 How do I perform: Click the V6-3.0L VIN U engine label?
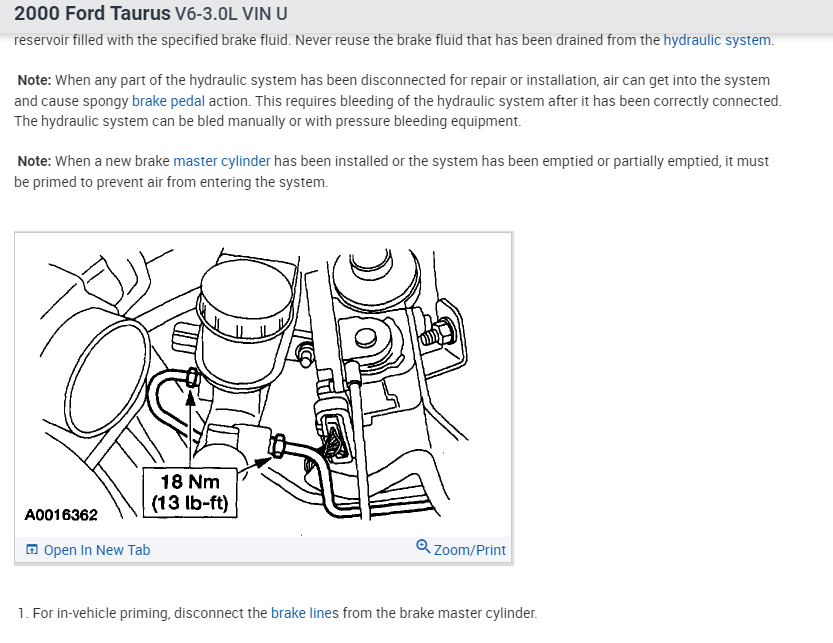click(231, 14)
